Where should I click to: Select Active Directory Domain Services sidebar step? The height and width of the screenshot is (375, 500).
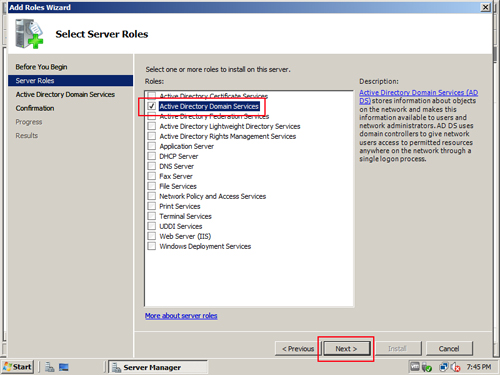pos(65,95)
